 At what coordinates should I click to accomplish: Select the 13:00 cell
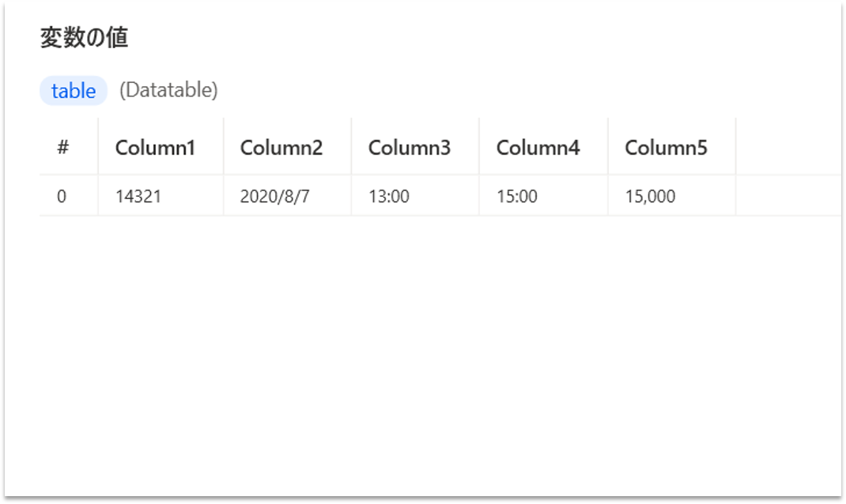click(389, 197)
